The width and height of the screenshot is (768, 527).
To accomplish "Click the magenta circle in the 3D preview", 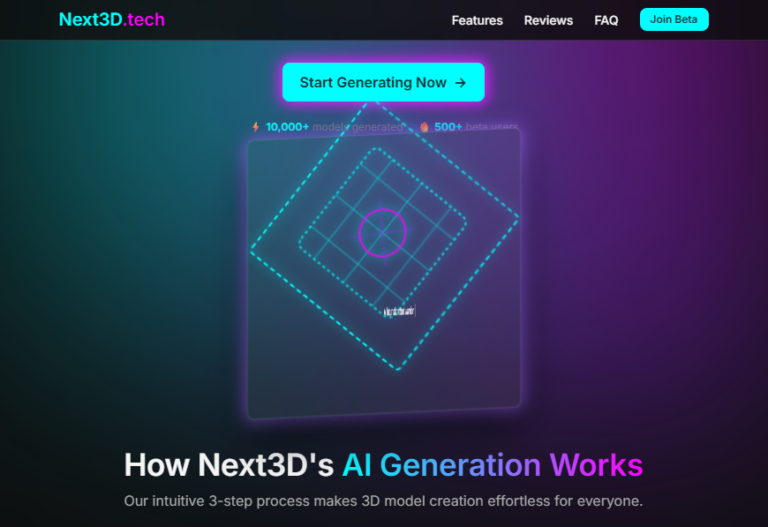I will pos(382,233).
